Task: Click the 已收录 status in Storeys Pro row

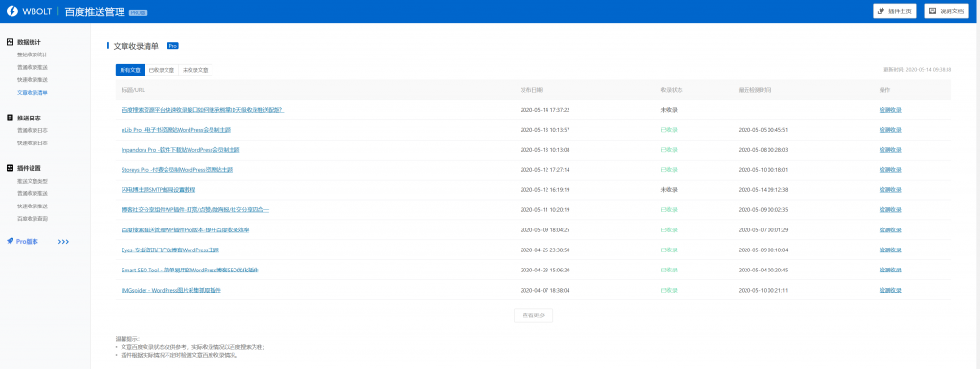Action: tap(669, 170)
